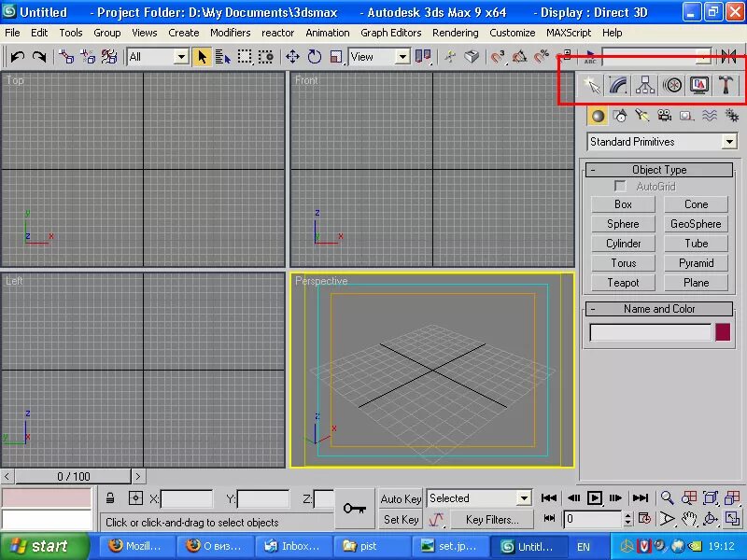The height and width of the screenshot is (560, 747).
Task: Open the key mode Selected dropdown
Action: pyautogui.click(x=479, y=498)
